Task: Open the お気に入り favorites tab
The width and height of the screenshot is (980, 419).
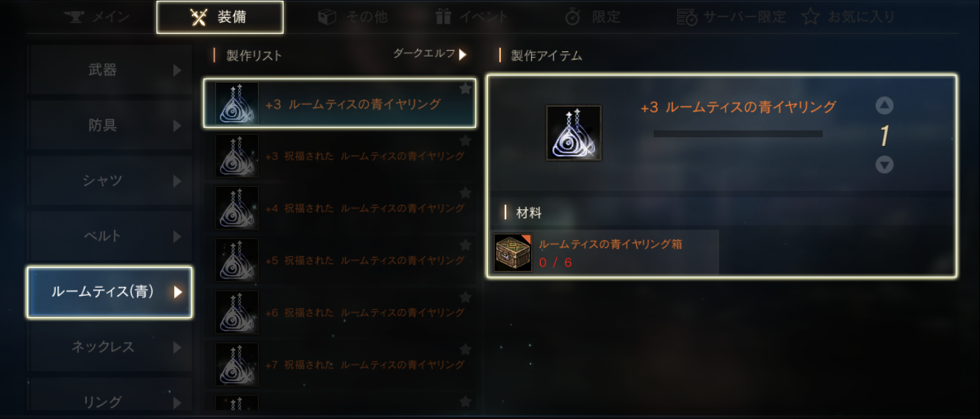Action: [x=849, y=16]
